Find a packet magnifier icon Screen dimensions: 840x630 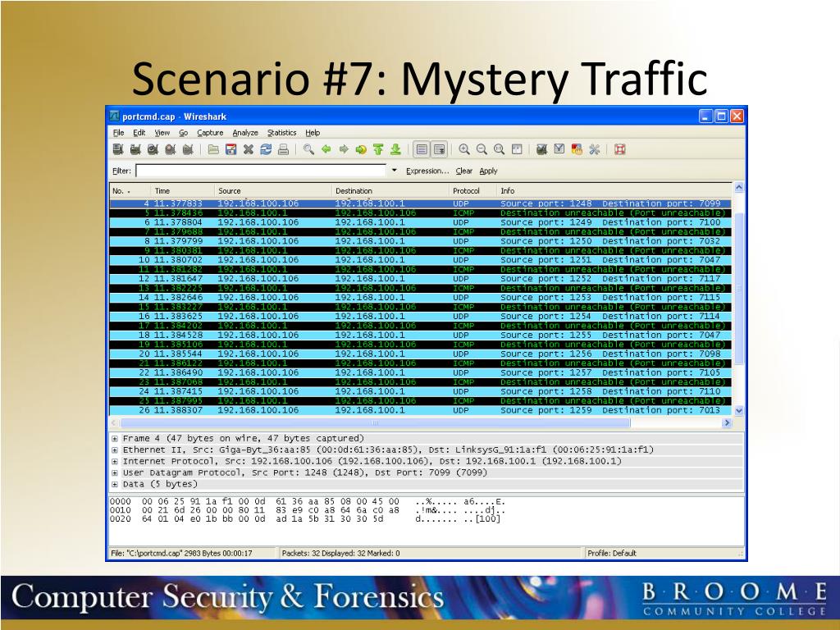(x=308, y=149)
